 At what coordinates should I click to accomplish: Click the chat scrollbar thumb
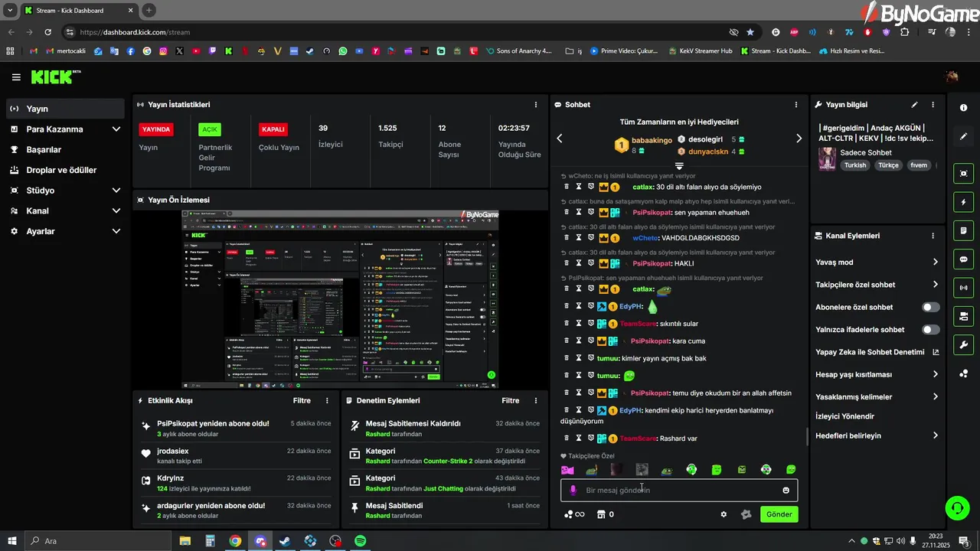coord(808,436)
